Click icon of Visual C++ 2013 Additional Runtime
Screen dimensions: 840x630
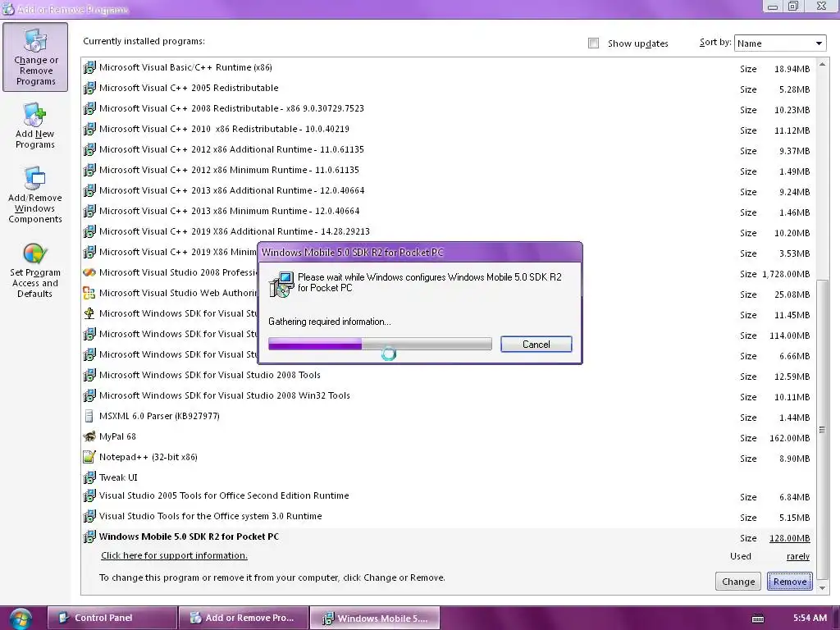pyautogui.click(x=89, y=190)
